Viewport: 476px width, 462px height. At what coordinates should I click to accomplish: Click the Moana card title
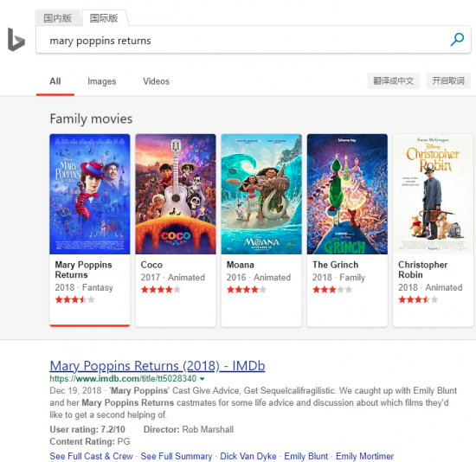(x=240, y=265)
